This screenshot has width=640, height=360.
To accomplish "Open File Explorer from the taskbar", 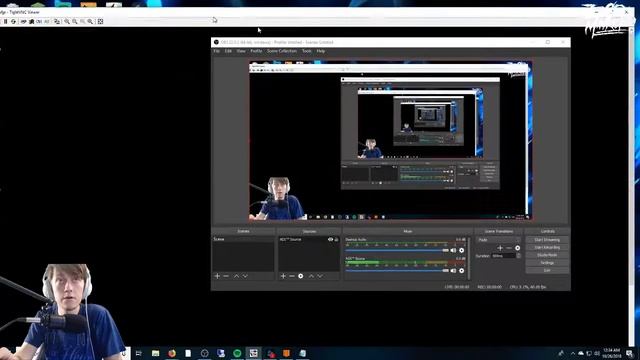I will coord(156,353).
